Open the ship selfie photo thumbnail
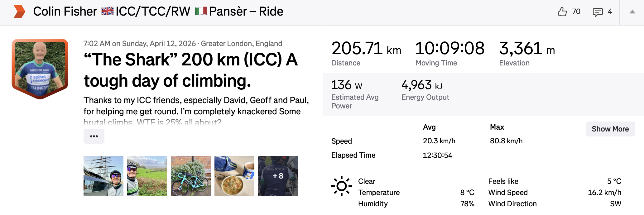 103,176
